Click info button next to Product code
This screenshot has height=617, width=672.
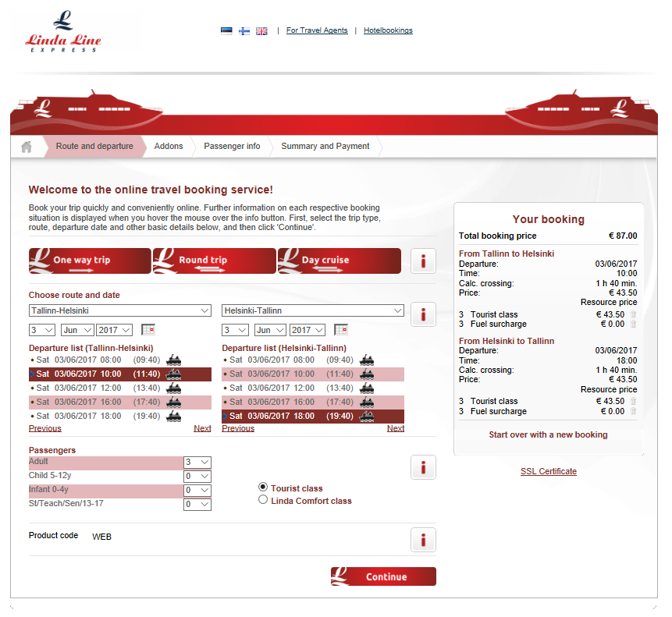(423, 540)
